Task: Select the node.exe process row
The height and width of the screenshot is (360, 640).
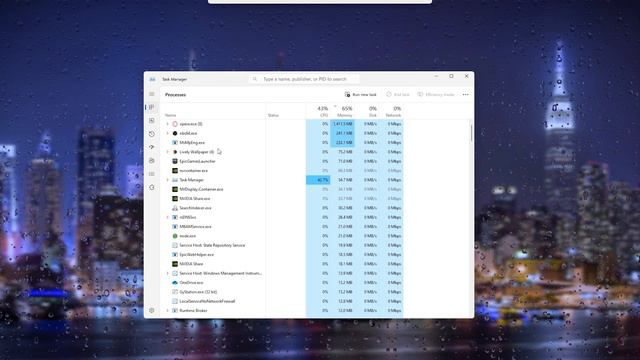Action: point(283,236)
